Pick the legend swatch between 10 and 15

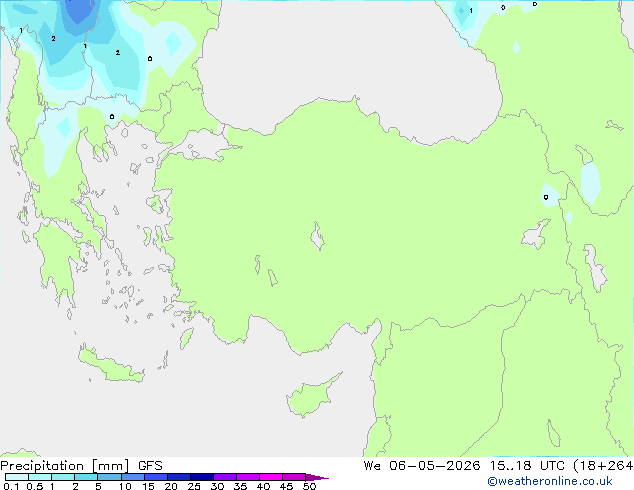[x=132, y=477]
